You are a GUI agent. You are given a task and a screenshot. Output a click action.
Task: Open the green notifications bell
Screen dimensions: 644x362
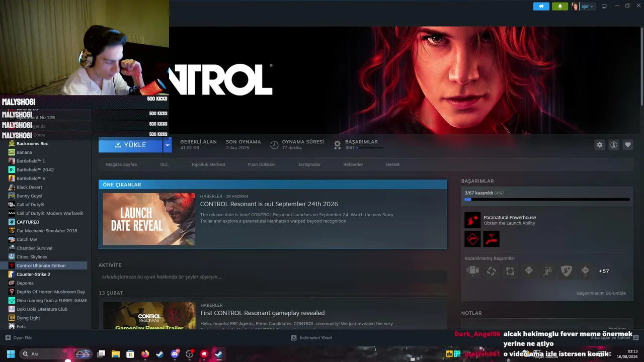coord(560,7)
